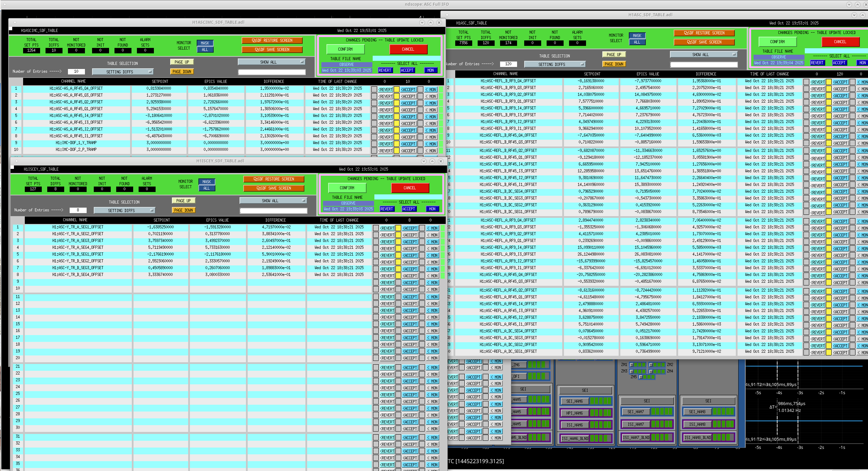This screenshot has width=868, height=471.
Task: Open SDF SAVE SCREEN in H1ISCEY table
Action: pos(273,188)
